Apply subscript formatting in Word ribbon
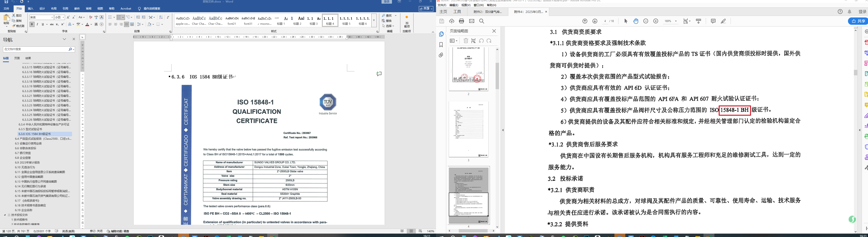This screenshot has height=237, width=868. click(x=57, y=24)
